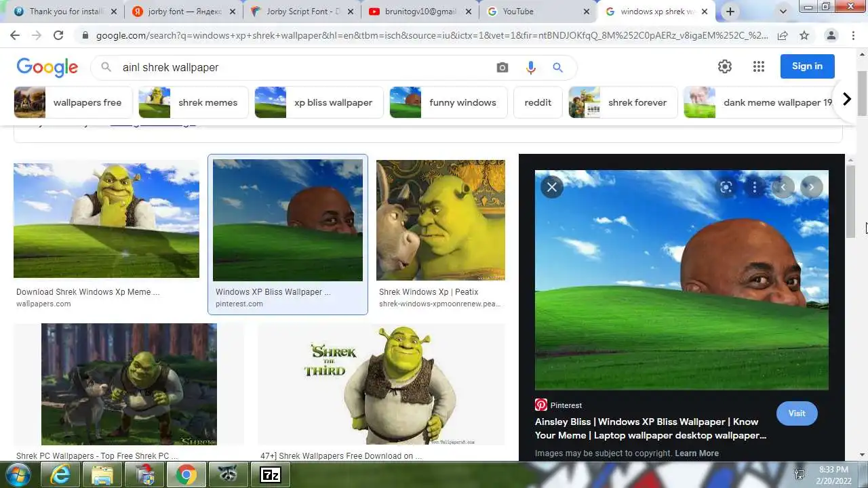The width and height of the screenshot is (868, 488).
Task: Expand the tab search dropdown
Action: coord(783,12)
